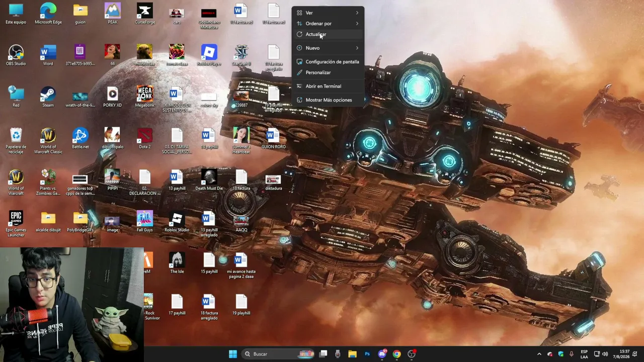The image size is (644, 362).
Task: Select the 17 payhill text file
Action: tap(177, 305)
